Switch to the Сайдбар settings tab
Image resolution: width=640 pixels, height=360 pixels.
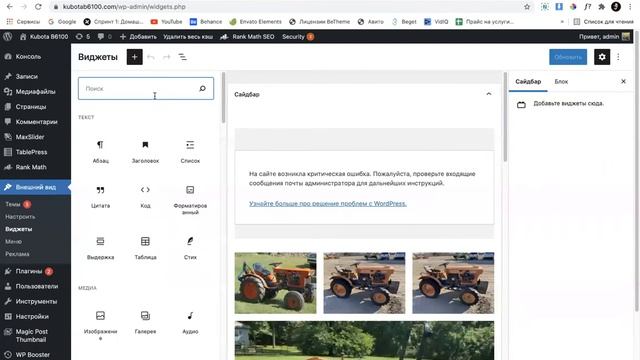click(528, 82)
